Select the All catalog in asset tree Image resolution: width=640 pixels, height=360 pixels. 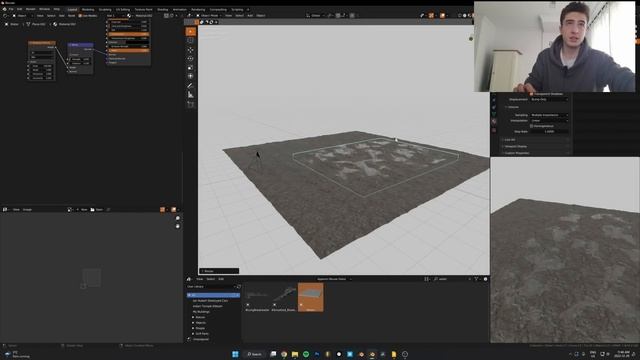click(x=213, y=295)
